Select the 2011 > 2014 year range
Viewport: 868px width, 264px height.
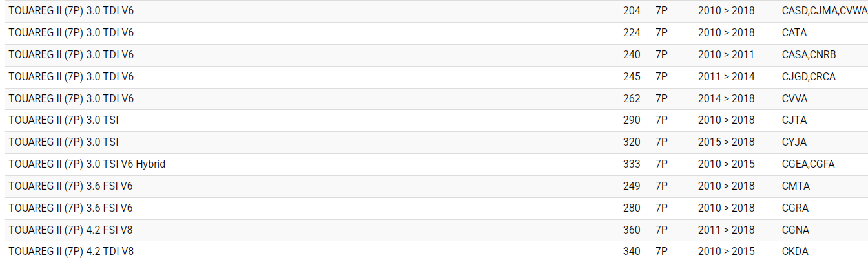point(726,77)
